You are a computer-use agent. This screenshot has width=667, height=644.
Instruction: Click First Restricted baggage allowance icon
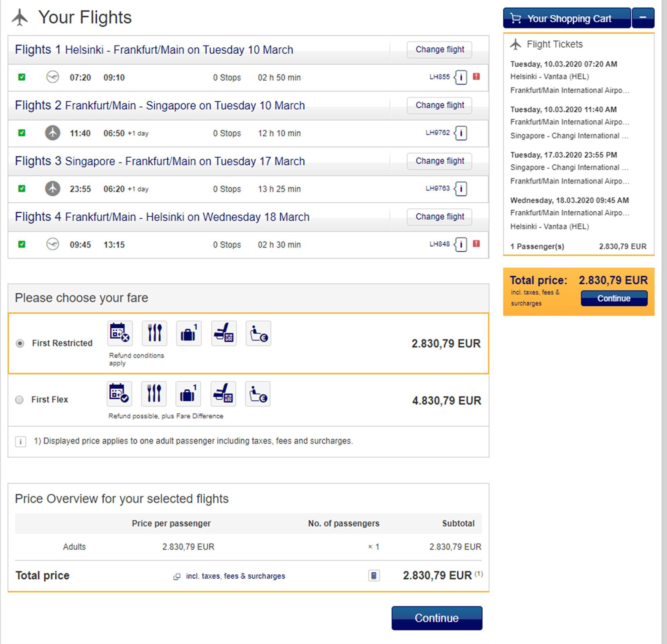pyautogui.click(x=189, y=333)
